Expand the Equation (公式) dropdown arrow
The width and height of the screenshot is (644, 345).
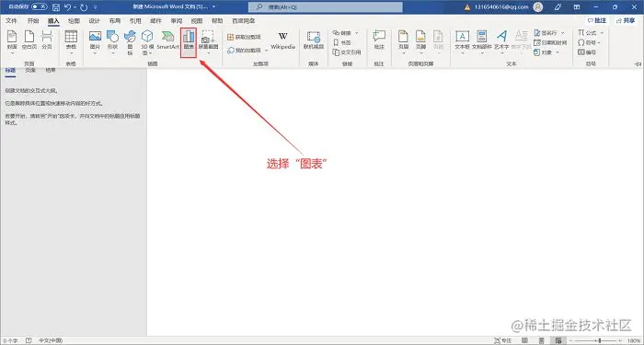coord(602,33)
